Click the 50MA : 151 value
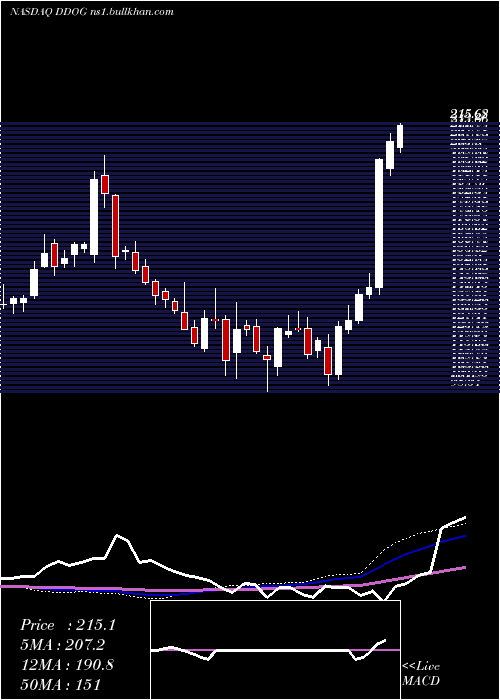Image resolution: width=500 pixels, height=700 pixels. tap(61, 684)
